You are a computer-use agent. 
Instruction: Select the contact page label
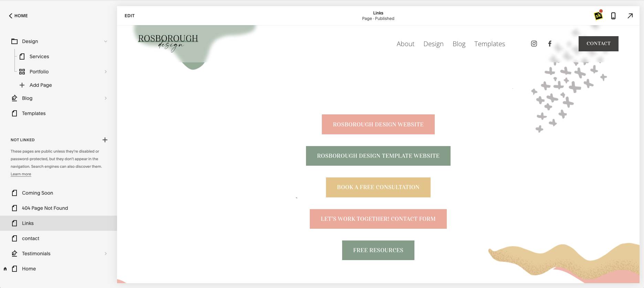31,238
